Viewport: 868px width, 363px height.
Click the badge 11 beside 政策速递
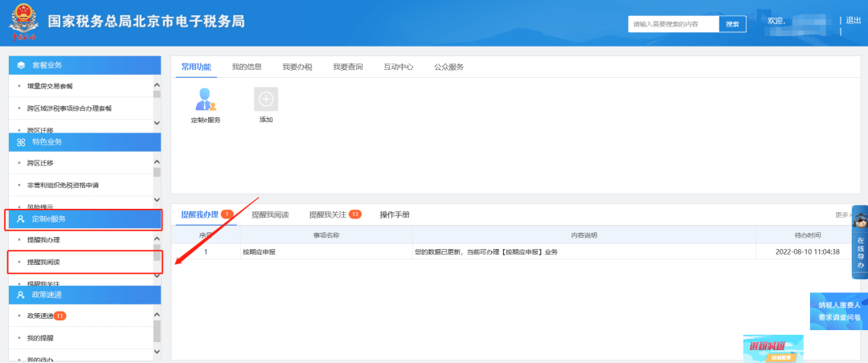tap(60, 316)
